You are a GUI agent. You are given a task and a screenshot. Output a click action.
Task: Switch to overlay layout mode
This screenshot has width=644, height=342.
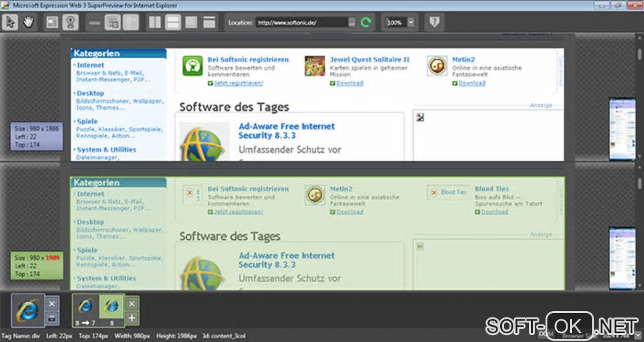(191, 22)
